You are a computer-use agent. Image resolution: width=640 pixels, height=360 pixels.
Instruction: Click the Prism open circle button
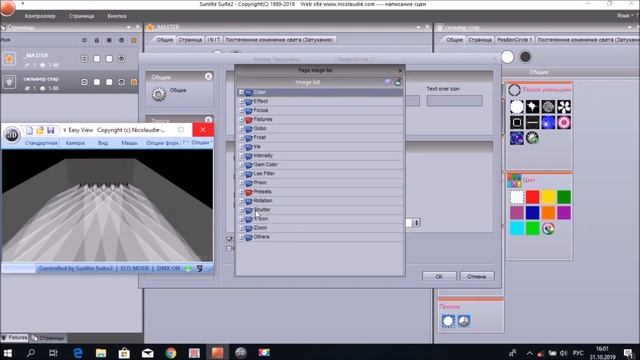(x=448, y=321)
